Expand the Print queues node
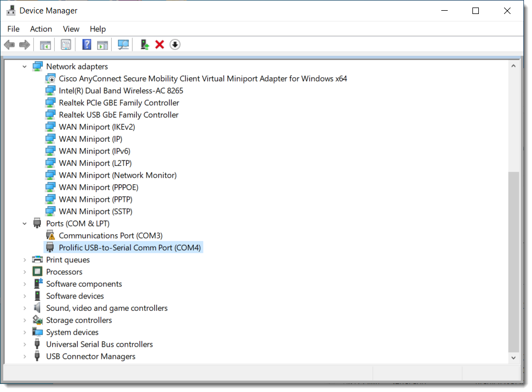Image resolution: width=532 pixels, height=392 pixels. [25, 260]
